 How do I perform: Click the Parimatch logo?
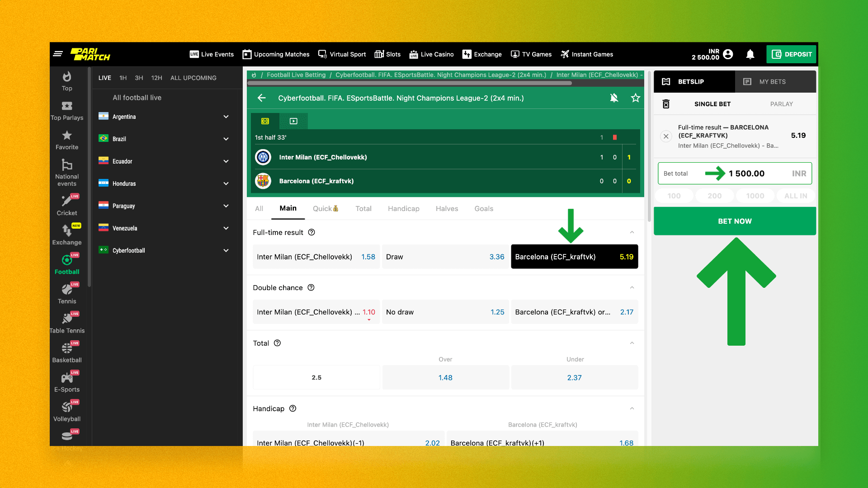pos(90,54)
